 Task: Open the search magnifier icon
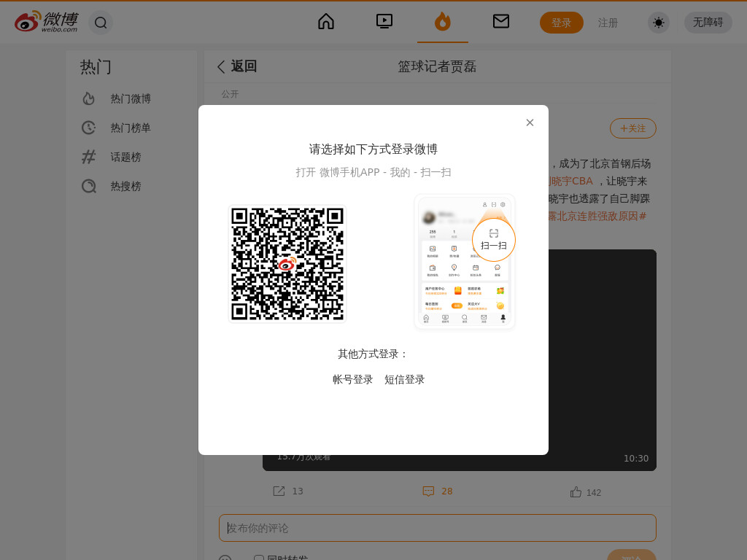tap(101, 23)
